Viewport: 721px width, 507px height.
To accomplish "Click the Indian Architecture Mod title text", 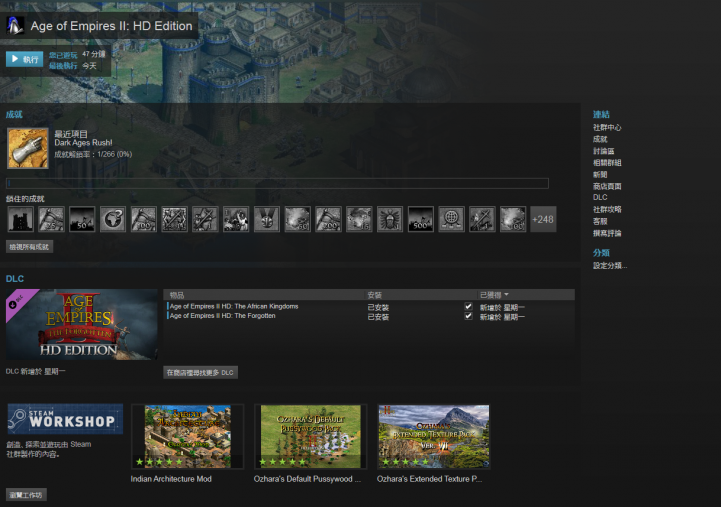I will click(171, 479).
